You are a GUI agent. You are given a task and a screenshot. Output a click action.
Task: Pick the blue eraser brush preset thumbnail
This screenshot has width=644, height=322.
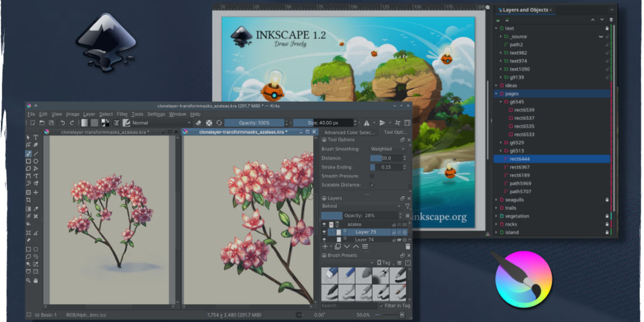329,275
